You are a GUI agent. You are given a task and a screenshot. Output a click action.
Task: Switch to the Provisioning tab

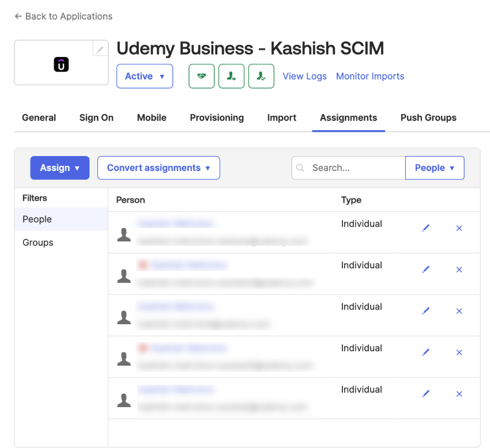pos(217,117)
